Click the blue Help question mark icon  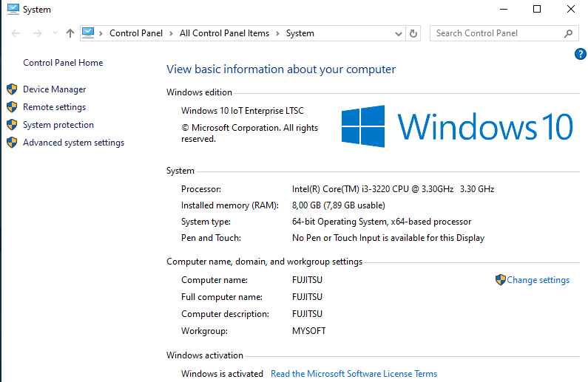tap(580, 54)
